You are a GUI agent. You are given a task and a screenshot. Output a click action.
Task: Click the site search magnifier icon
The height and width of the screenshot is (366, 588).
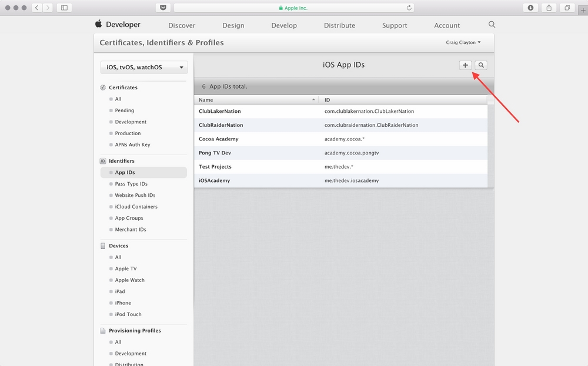492,24
